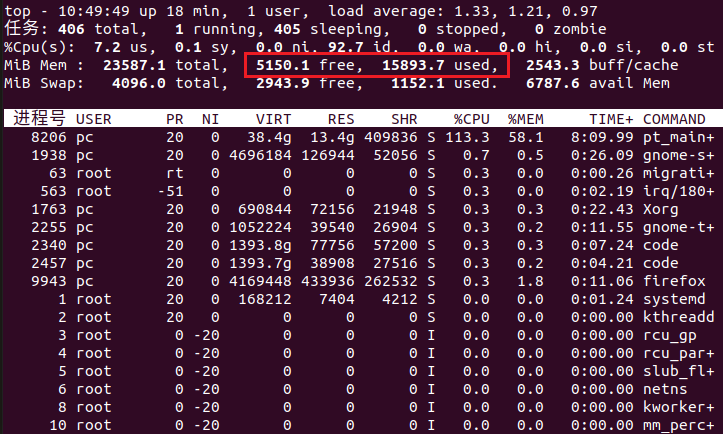Click the migrati+ command name
This screenshot has width=723, height=434.
click(679, 173)
